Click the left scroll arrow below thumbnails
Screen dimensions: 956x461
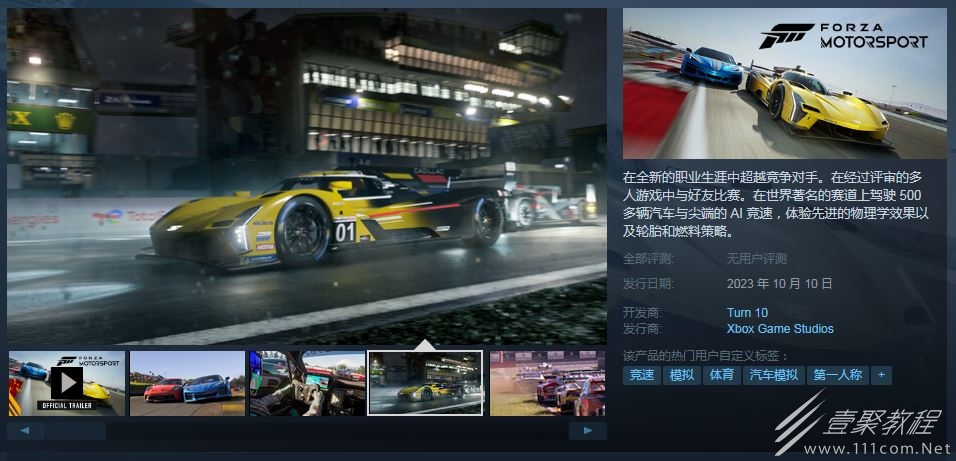click(25, 431)
